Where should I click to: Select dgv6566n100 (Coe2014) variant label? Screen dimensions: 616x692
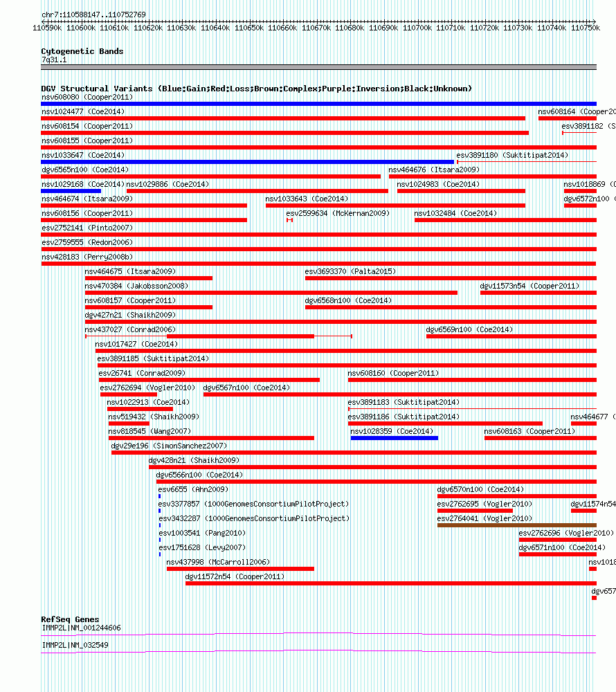click(x=199, y=476)
